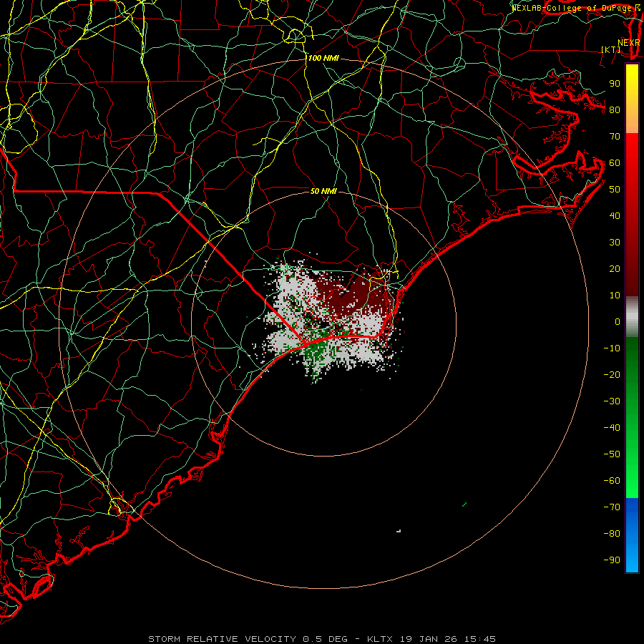Click the 40 value on the velocity scale

click(x=615, y=215)
